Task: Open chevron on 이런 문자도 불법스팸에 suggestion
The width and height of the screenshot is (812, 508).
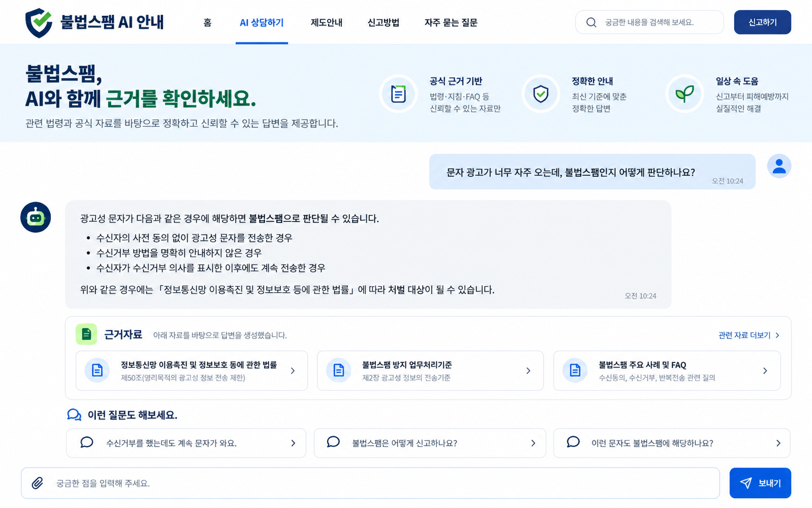Action: pos(778,443)
